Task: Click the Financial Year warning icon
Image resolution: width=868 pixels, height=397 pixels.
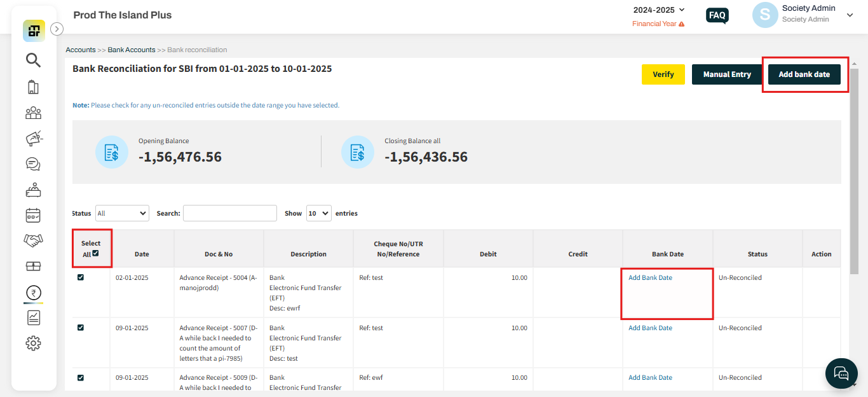Action: coord(682,24)
